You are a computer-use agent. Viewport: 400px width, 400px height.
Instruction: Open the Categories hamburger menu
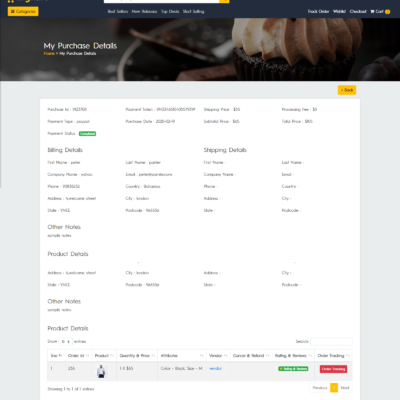tap(23, 11)
